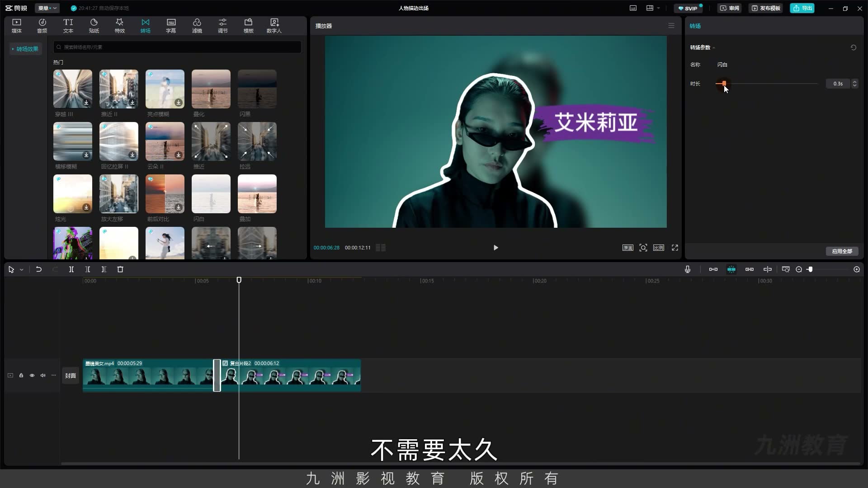This screenshot has width=868, height=488.
Task: Hide the main video track
Action: [32, 375]
